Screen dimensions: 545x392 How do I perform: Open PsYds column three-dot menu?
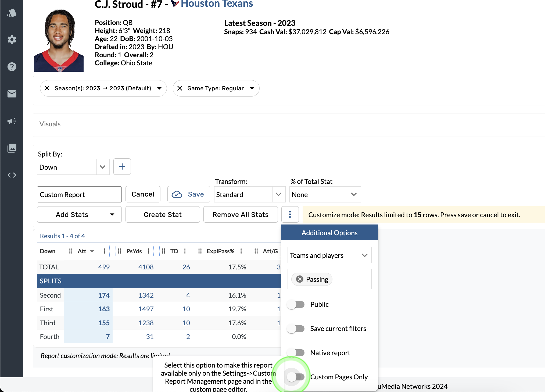pos(149,251)
